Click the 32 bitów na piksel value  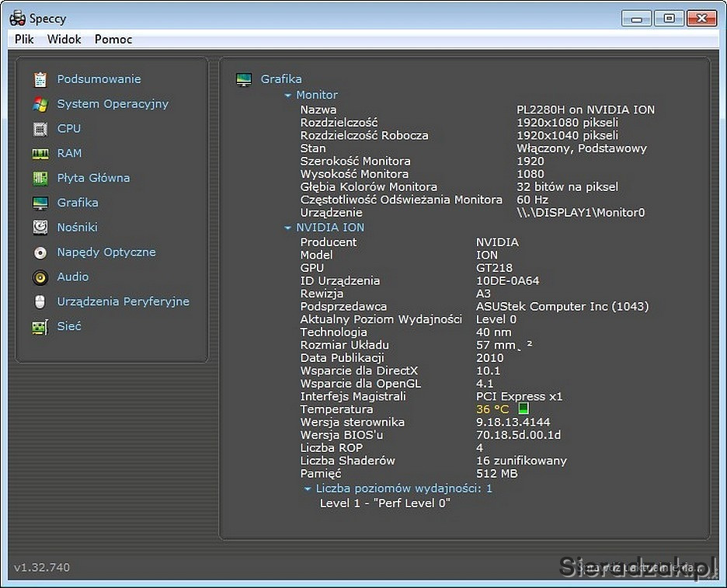pos(568,187)
